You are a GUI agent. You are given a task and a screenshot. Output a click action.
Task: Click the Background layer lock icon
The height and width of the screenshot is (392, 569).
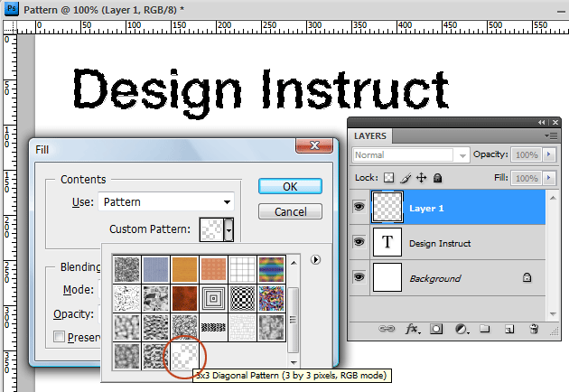(527, 277)
